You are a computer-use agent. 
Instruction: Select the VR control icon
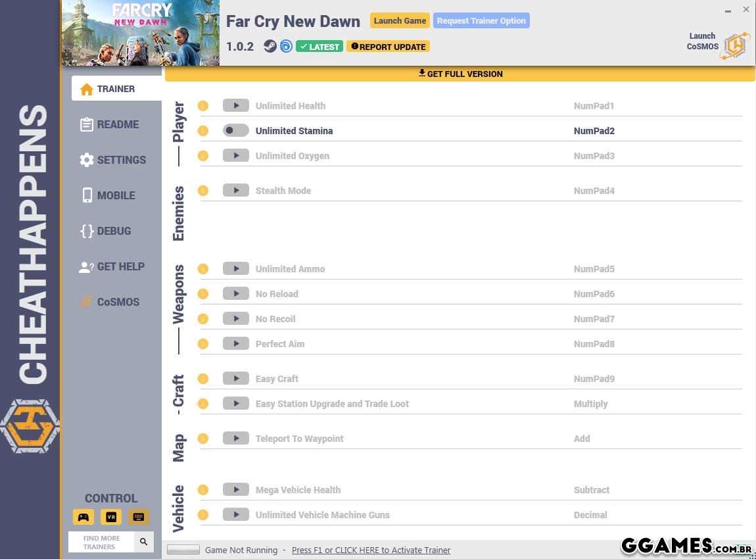(x=111, y=517)
